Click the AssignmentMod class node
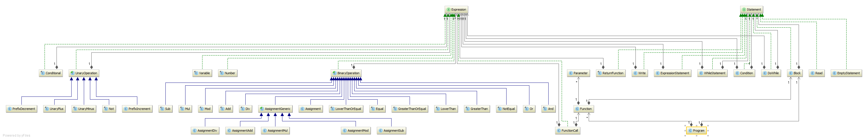868x140 pixels. click(x=356, y=131)
